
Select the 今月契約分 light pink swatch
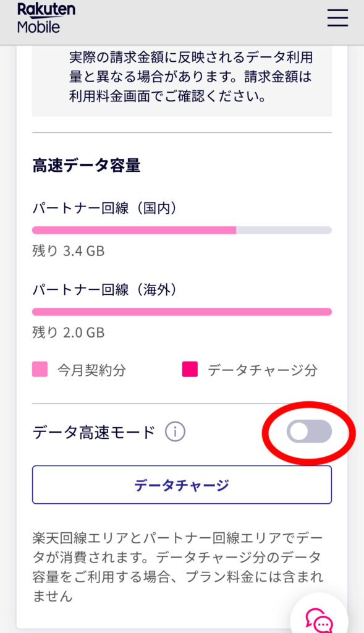click(40, 369)
